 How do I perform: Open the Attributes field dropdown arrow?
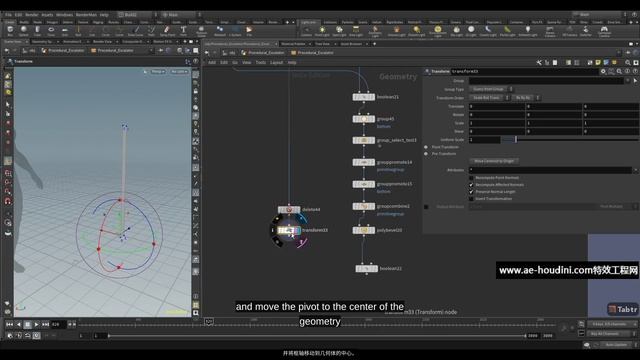(636, 170)
